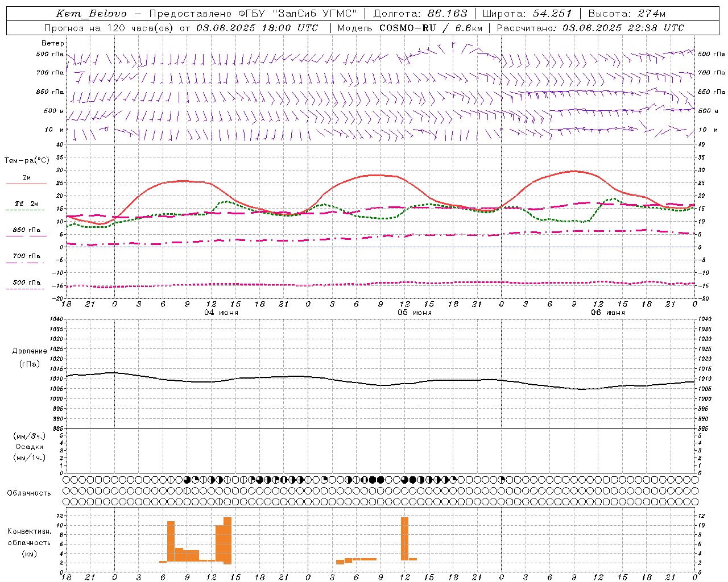Image resolution: width=728 pixels, height=582 pixels.
Task: Click the elevation value Высота: 274м
Action: [627, 14]
